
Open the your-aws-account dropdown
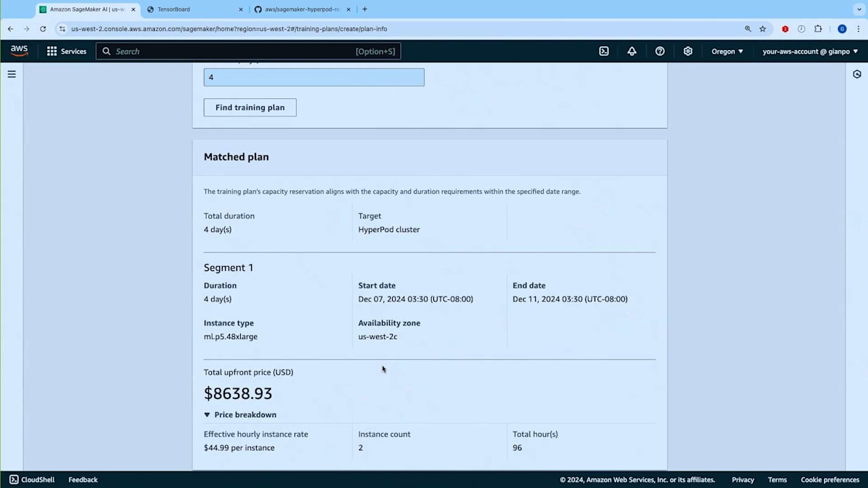click(x=810, y=51)
